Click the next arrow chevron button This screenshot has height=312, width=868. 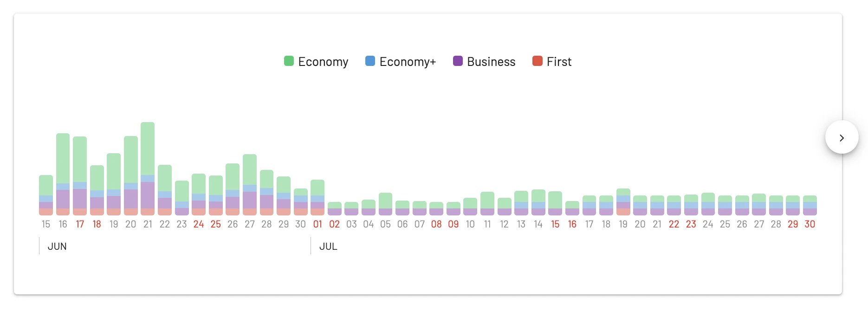(842, 137)
